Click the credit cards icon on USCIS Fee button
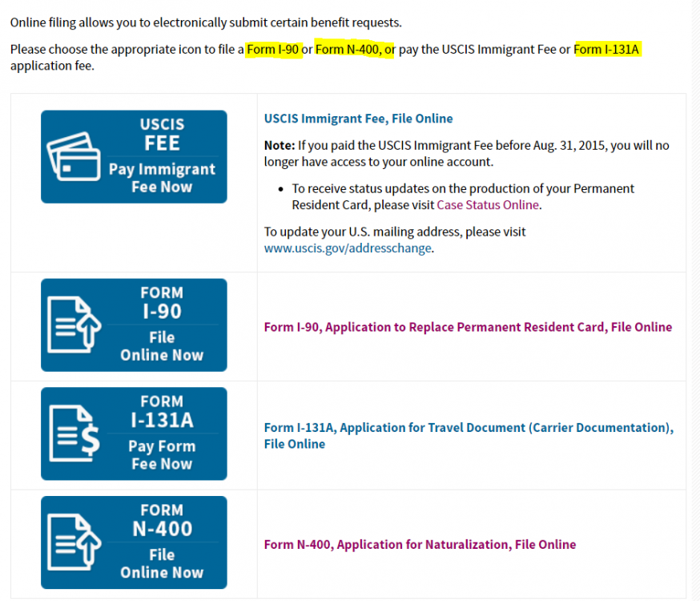Viewport: 700px width, 601px height. click(x=74, y=156)
